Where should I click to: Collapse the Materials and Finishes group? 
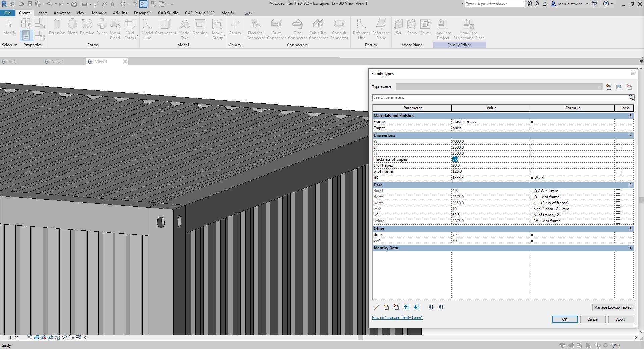(x=630, y=116)
